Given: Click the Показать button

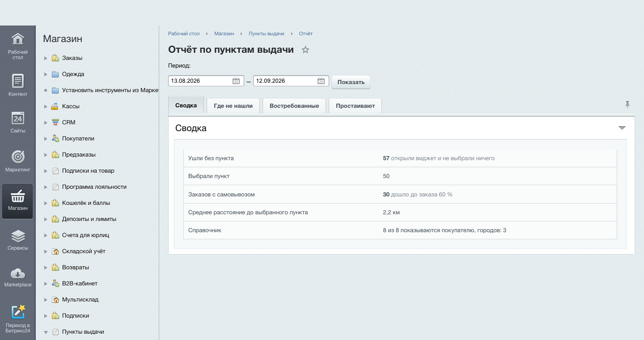Looking at the screenshot, I should tap(351, 82).
